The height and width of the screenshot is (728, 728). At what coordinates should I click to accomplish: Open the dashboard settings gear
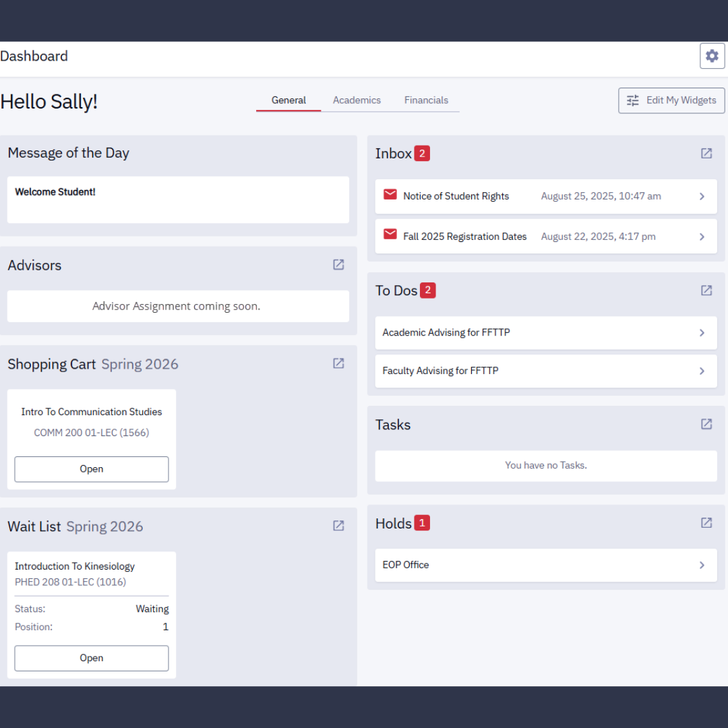(712, 55)
